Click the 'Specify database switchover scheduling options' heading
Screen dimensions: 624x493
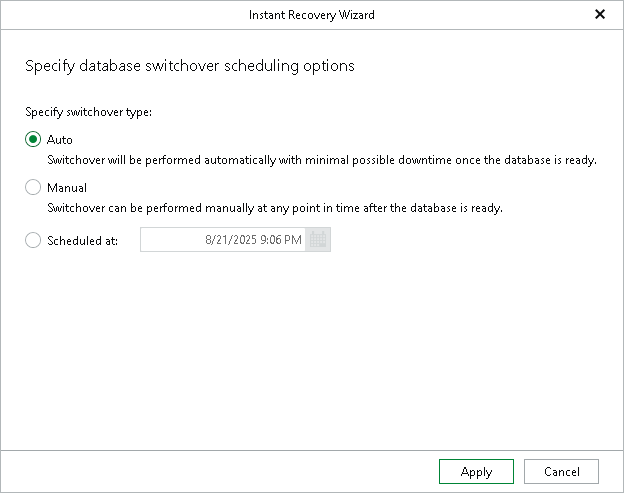coord(190,66)
